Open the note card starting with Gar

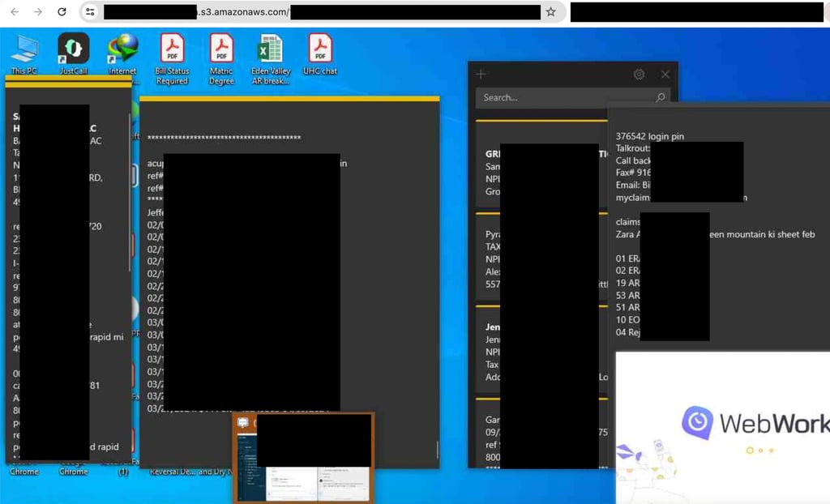[541, 433]
